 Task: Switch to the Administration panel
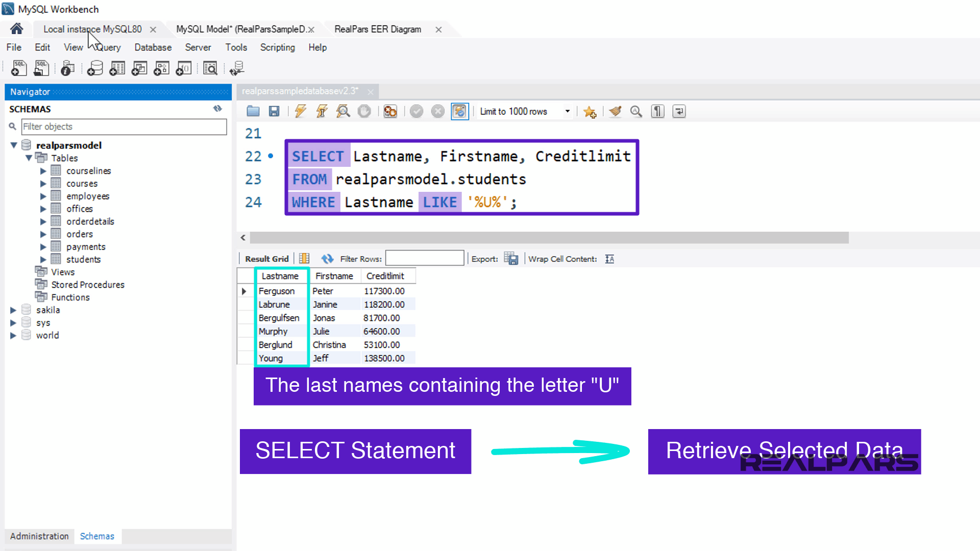pyautogui.click(x=39, y=536)
